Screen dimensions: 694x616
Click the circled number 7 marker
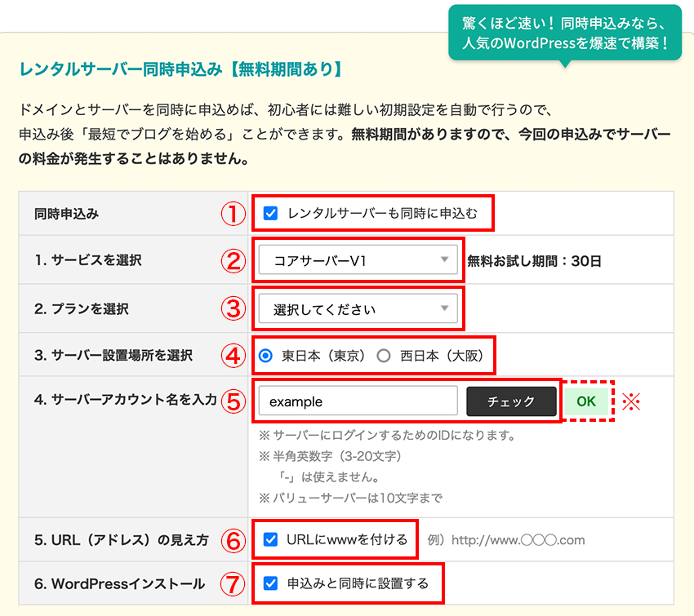[x=234, y=584]
